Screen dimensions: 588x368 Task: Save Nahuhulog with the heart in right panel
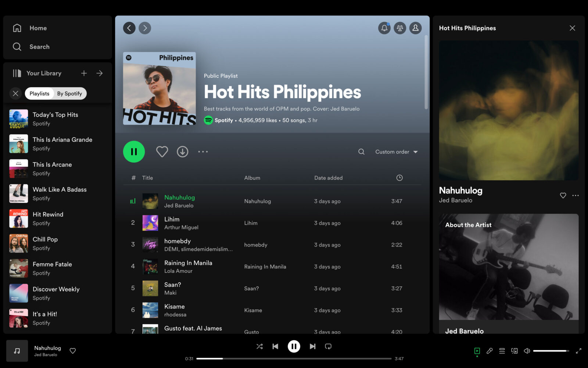point(563,195)
